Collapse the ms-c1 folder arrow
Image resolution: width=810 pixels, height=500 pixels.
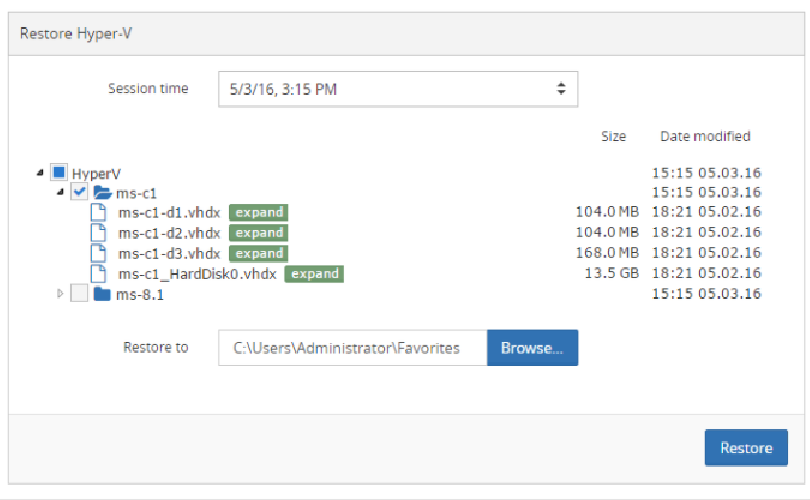click(60, 192)
